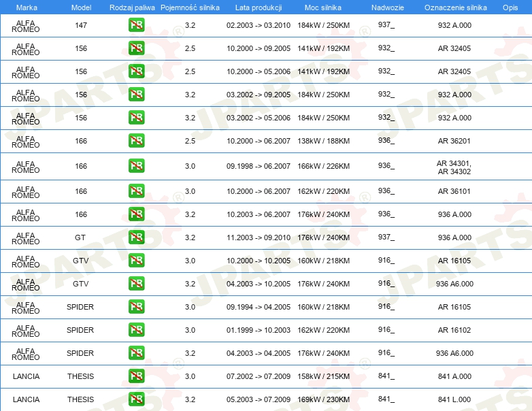
Task: Click petrol icon in the Spider 3.2 row
Action: click(x=136, y=352)
